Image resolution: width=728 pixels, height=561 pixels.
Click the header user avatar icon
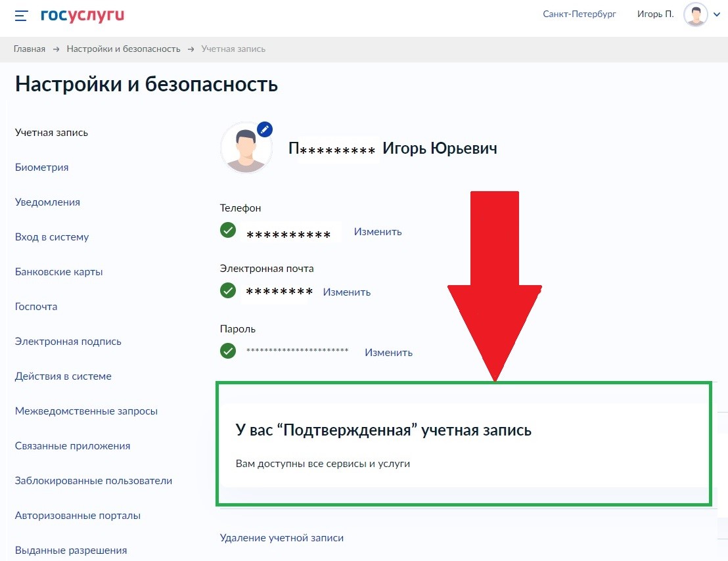point(695,14)
